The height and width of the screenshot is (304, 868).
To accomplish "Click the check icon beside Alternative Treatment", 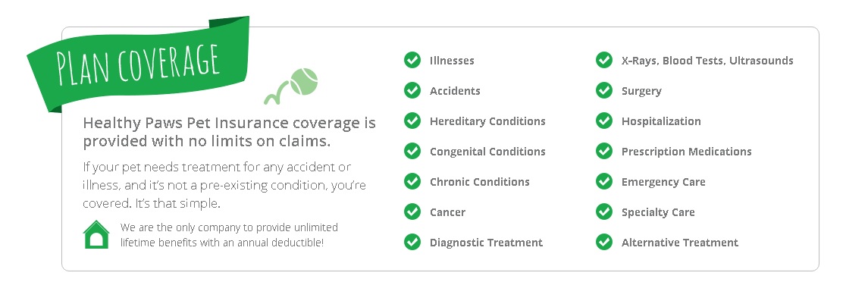I will click(604, 242).
